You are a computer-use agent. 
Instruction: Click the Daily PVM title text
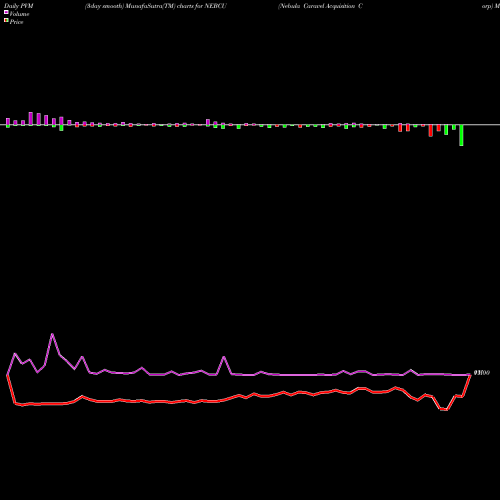[19, 6]
